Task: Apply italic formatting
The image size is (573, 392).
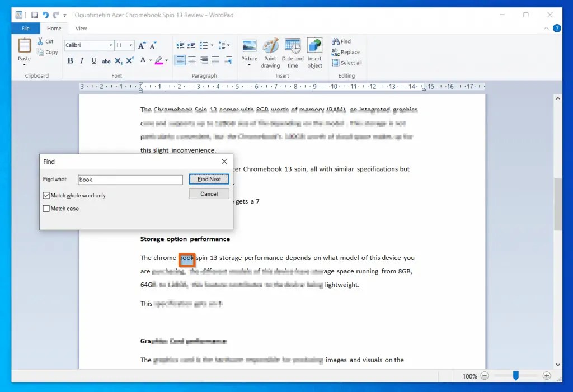Action: [x=82, y=60]
